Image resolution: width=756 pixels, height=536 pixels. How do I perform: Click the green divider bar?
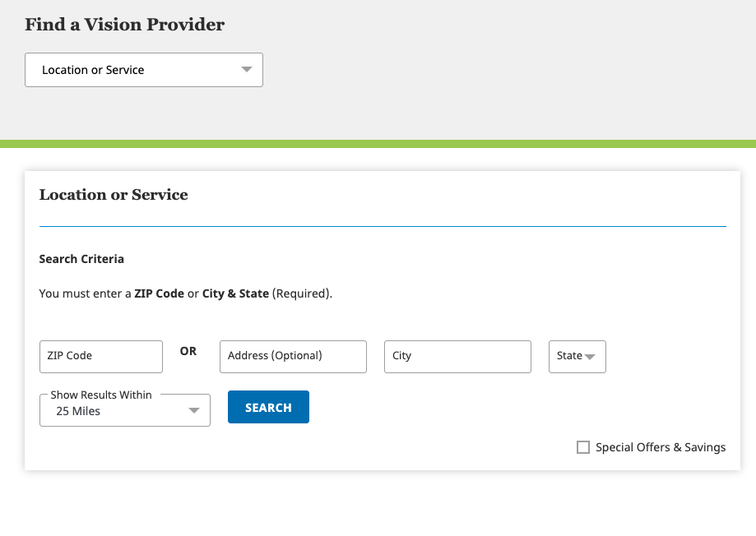click(378, 144)
